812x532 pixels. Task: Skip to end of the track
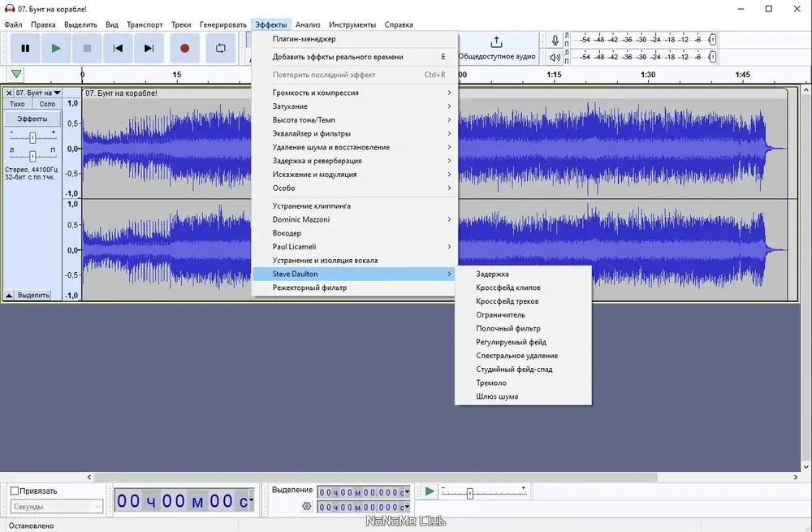(149, 48)
